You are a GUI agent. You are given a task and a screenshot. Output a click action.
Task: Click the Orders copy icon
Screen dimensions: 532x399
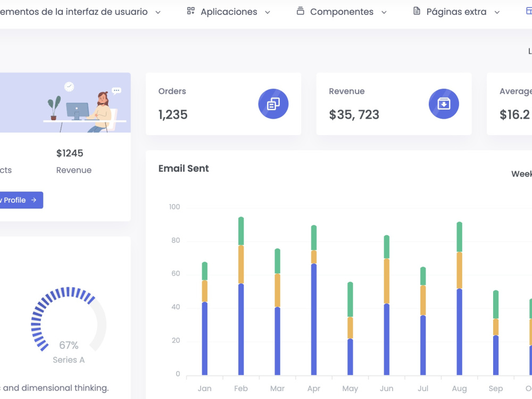point(273,104)
